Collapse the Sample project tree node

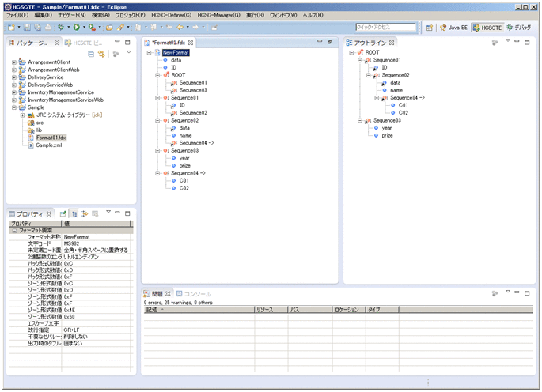point(13,107)
